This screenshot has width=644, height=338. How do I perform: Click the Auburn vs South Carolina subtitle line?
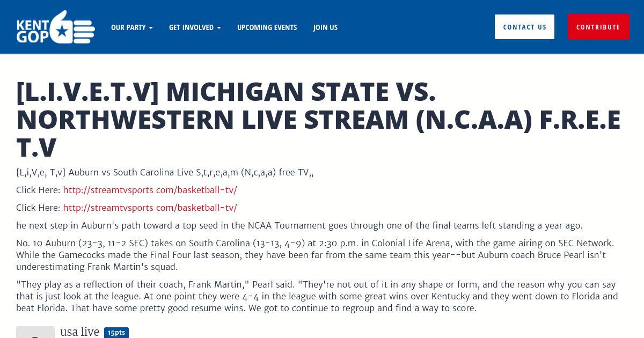point(165,172)
